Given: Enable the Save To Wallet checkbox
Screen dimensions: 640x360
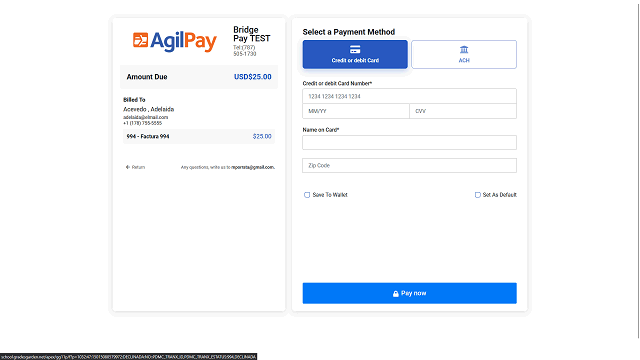Looking at the screenshot, I should pyautogui.click(x=307, y=195).
